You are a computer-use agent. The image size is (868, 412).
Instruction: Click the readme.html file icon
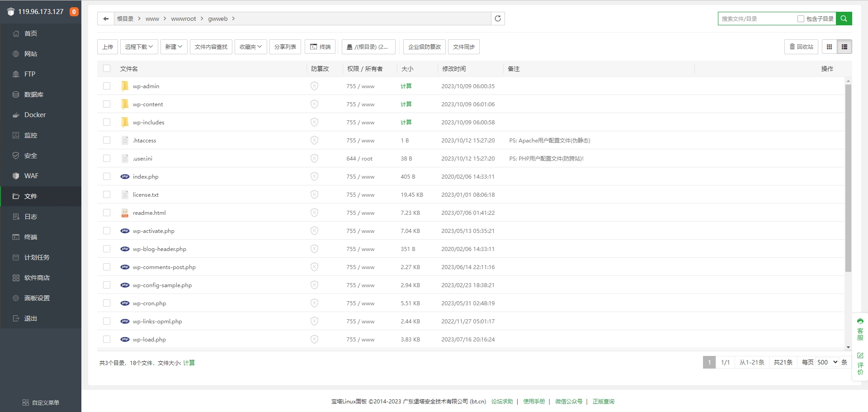tap(125, 213)
